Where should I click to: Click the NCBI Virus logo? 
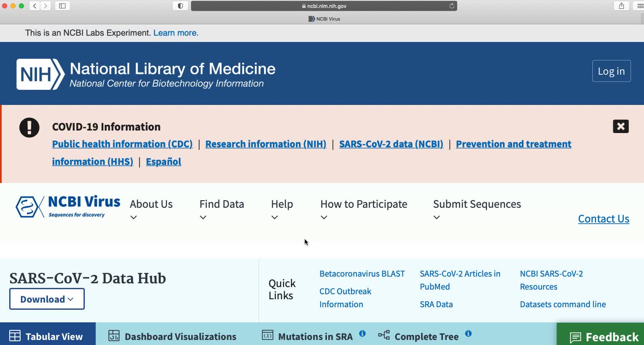click(68, 206)
